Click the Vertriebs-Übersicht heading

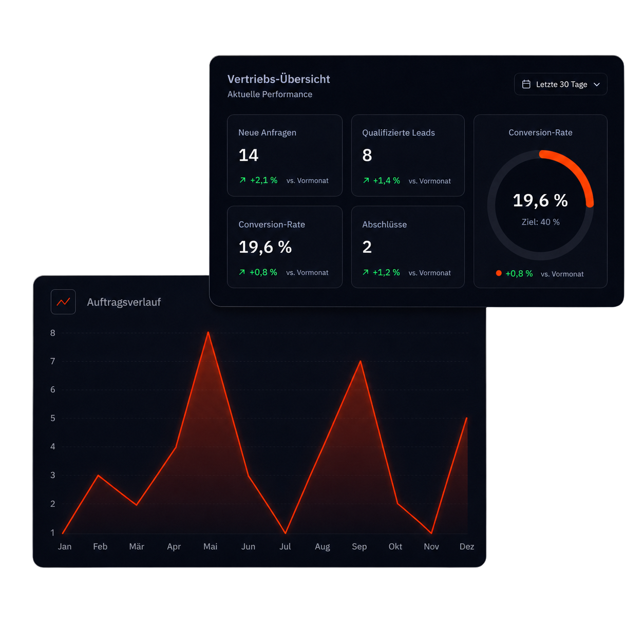279,79
